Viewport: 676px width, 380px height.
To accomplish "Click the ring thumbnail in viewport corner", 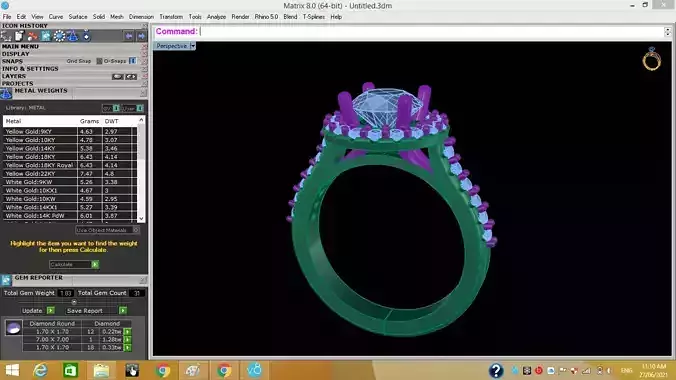I will pyautogui.click(x=651, y=59).
